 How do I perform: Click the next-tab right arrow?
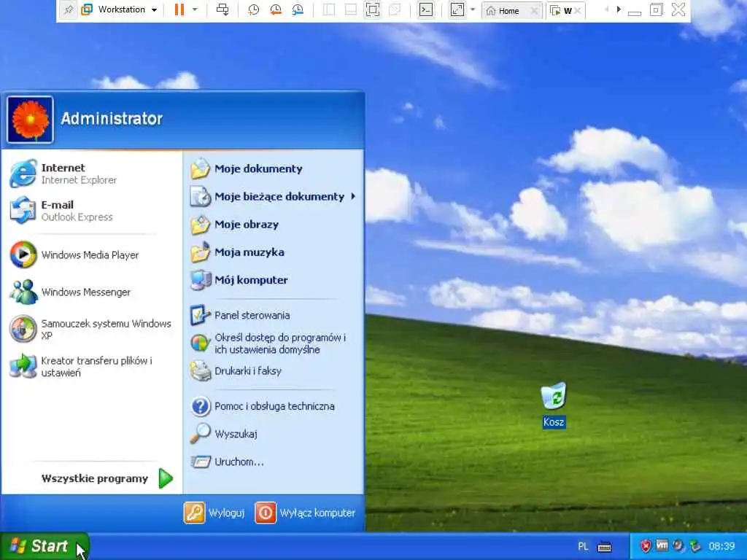(619, 9)
